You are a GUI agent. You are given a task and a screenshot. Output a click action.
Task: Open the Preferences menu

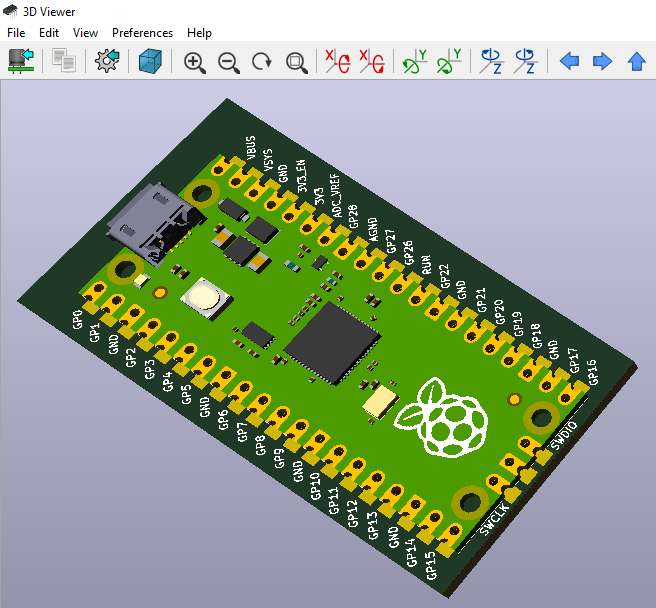142,33
